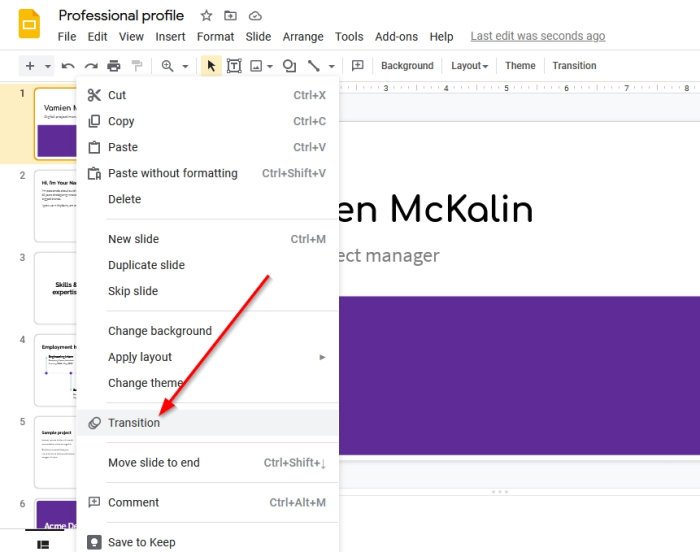This screenshot has width=700, height=552.
Task: Expand the new slide dropdown arrow
Action: tap(47, 67)
